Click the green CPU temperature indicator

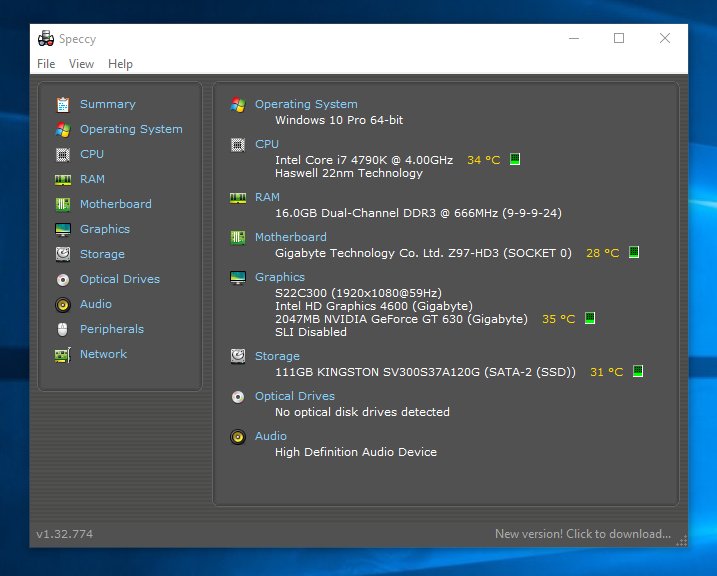point(515,159)
